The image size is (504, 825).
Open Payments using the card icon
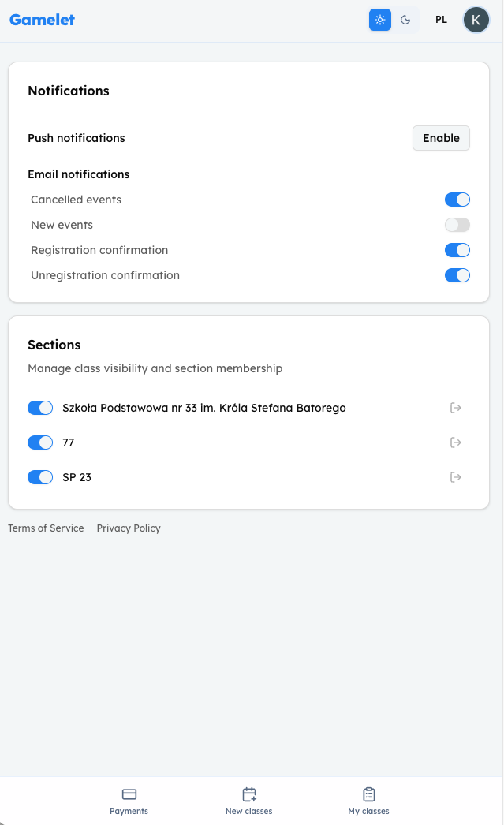[129, 799]
